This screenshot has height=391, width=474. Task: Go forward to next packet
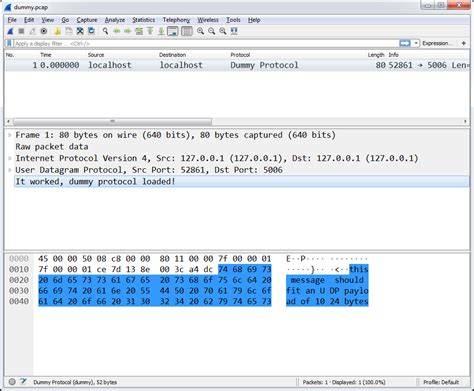click(128, 31)
